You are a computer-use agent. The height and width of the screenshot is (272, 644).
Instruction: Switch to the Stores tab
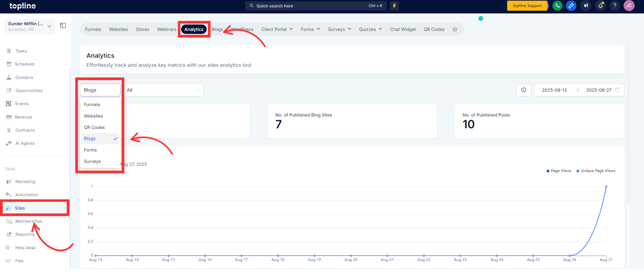(x=143, y=30)
